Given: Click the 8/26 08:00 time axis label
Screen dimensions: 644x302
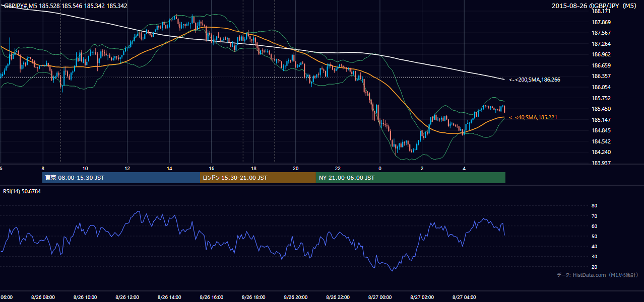Looking at the screenshot, I should click(43, 297).
